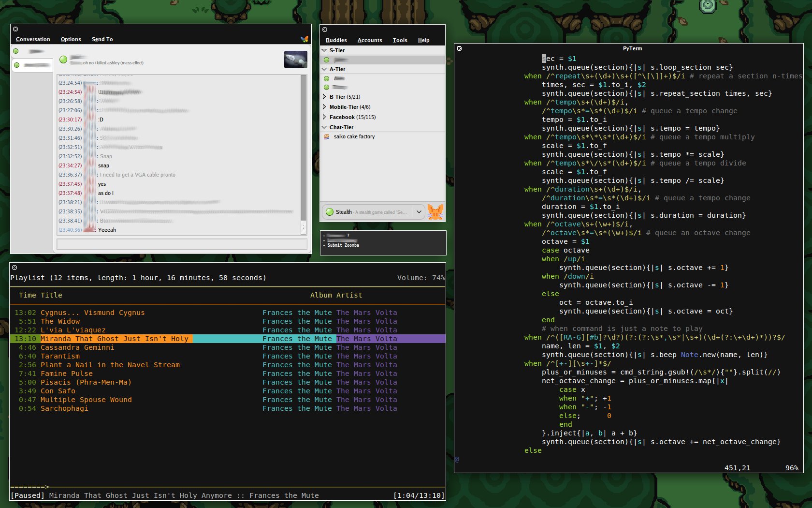Image resolution: width=812 pixels, height=508 pixels.
Task: Select the second conversation tab in left list
Action: coord(31,65)
